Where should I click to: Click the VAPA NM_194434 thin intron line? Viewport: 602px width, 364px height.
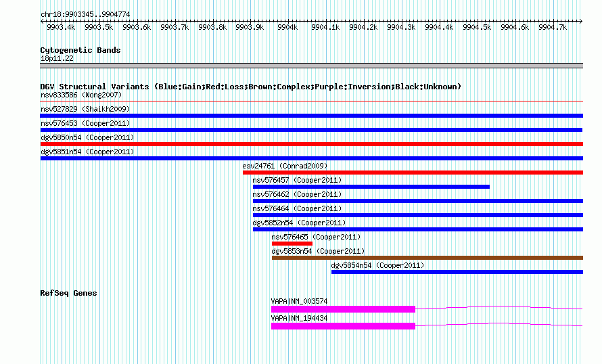(499, 323)
